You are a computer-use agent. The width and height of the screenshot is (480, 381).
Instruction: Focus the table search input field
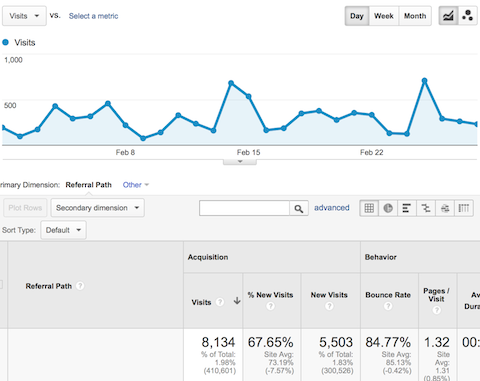[244, 208]
